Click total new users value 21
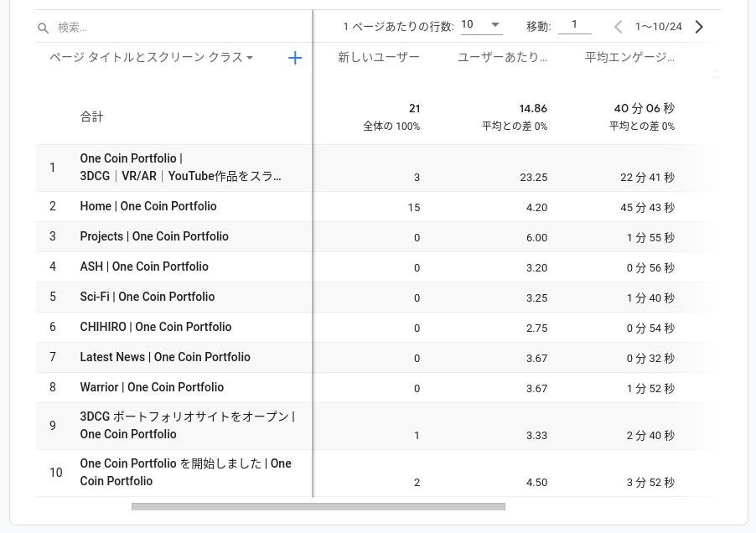Screen dimensions: 756x533 414,109
